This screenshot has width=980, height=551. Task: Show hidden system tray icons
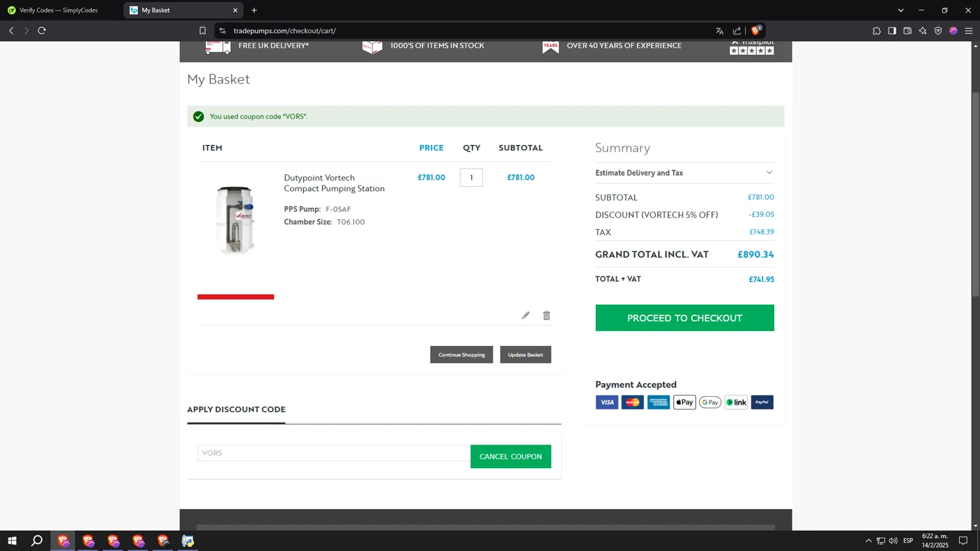point(868,541)
